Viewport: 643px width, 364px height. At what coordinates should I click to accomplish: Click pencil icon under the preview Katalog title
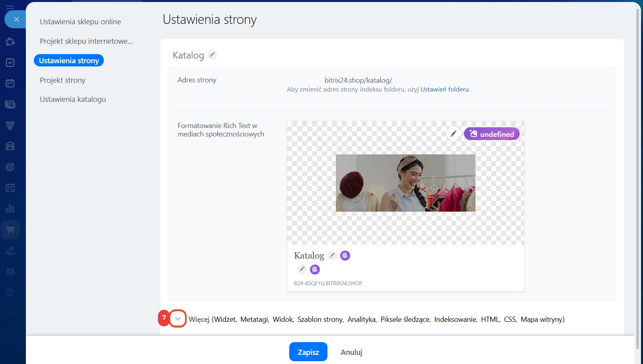(302, 269)
